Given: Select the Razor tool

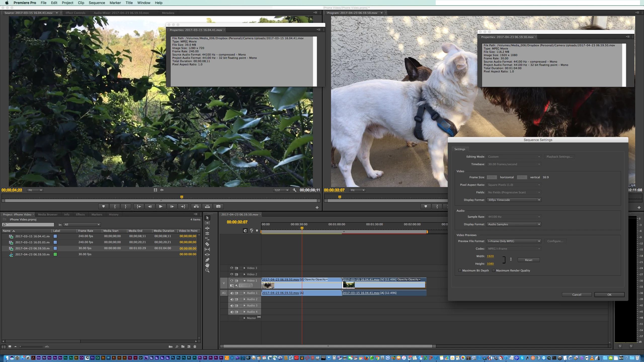Looking at the screenshot, I should click(x=207, y=244).
